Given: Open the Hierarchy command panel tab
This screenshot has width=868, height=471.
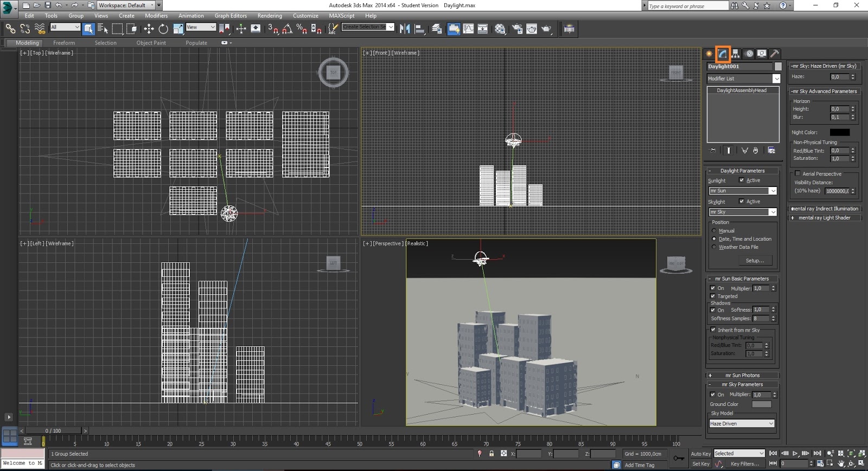Looking at the screenshot, I should (736, 54).
